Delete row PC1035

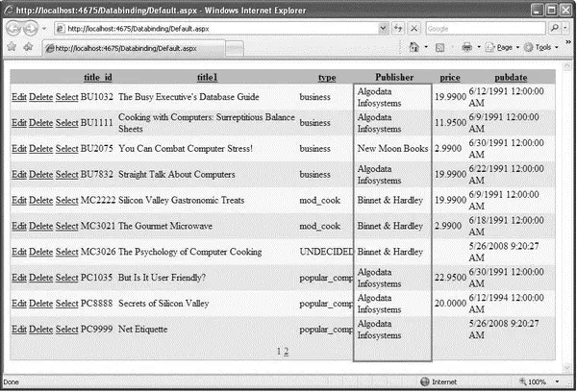[x=40, y=278]
